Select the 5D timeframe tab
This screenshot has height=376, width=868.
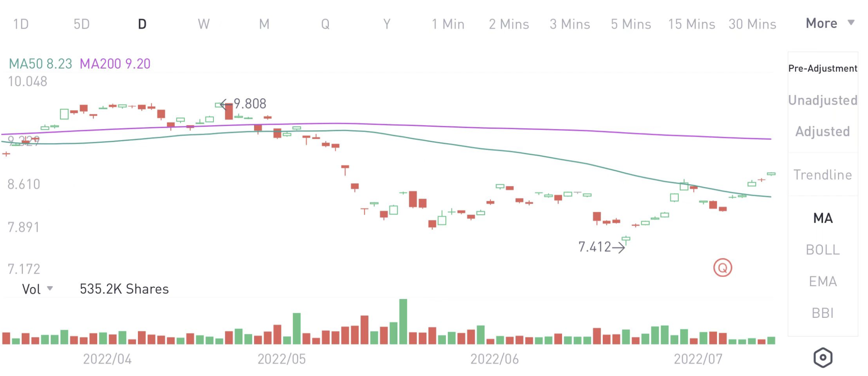[x=82, y=24]
